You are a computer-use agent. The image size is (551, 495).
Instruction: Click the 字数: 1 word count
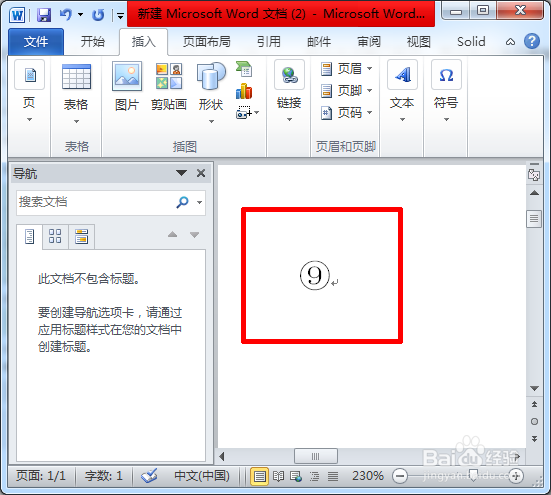[x=103, y=476]
